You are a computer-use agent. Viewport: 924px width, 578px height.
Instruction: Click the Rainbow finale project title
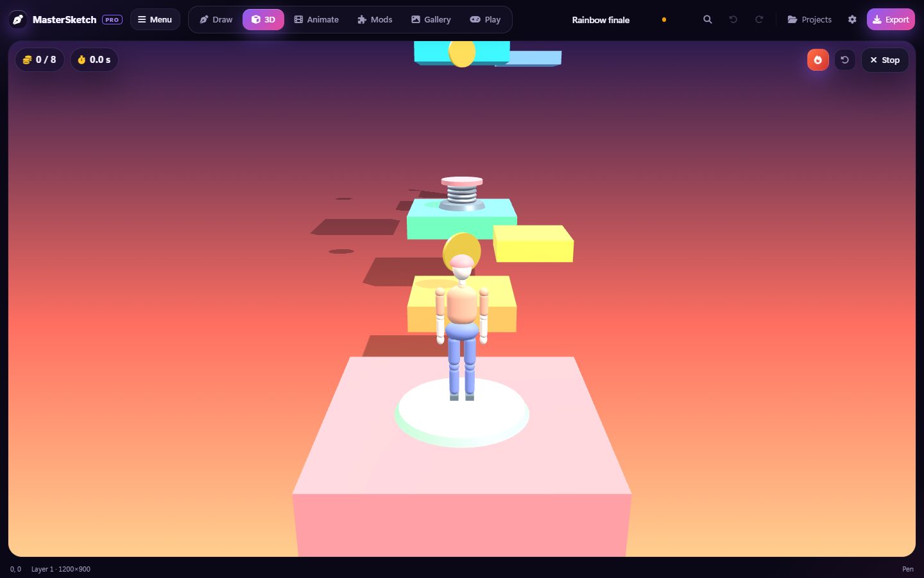[x=601, y=20]
